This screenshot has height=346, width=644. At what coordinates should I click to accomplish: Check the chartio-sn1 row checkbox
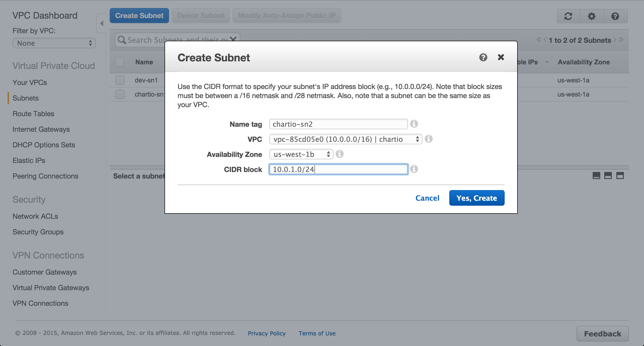click(x=120, y=94)
